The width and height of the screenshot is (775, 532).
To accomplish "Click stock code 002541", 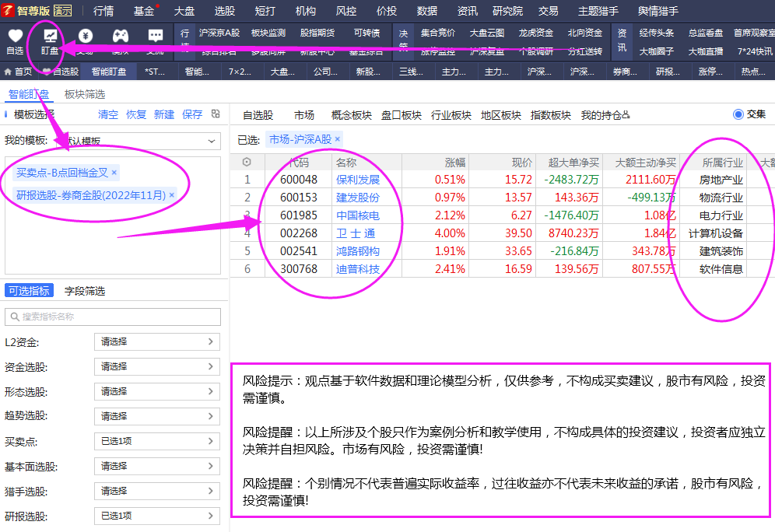I will (x=299, y=251).
